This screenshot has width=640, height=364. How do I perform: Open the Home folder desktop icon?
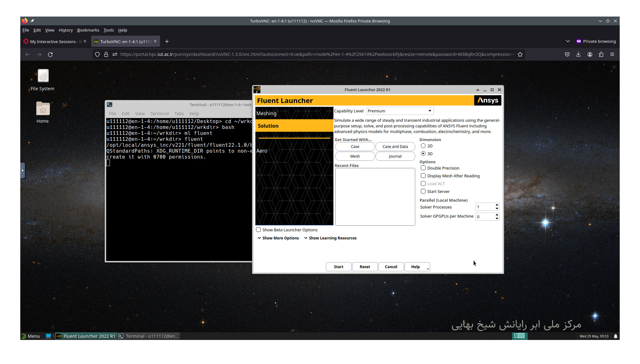[x=43, y=112]
